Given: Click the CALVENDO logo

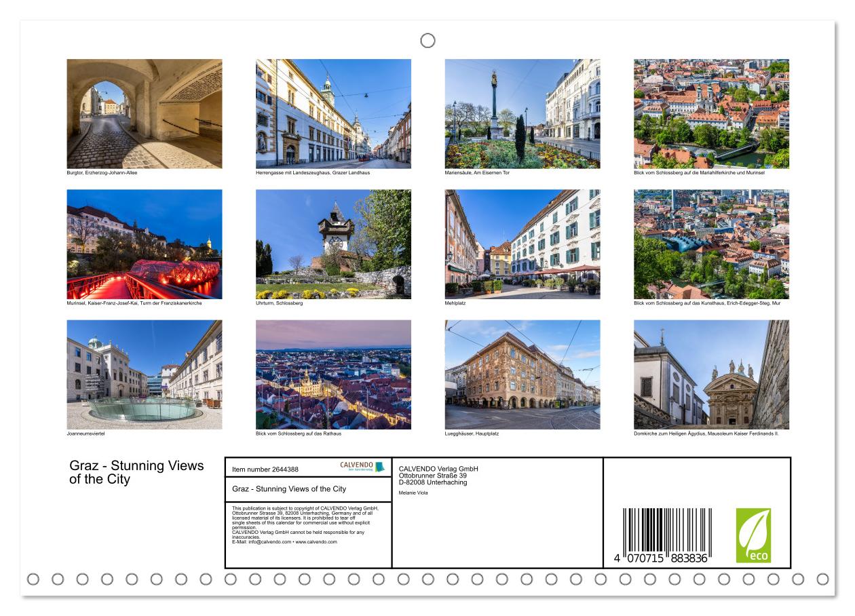Looking at the screenshot, I should coord(362,467).
